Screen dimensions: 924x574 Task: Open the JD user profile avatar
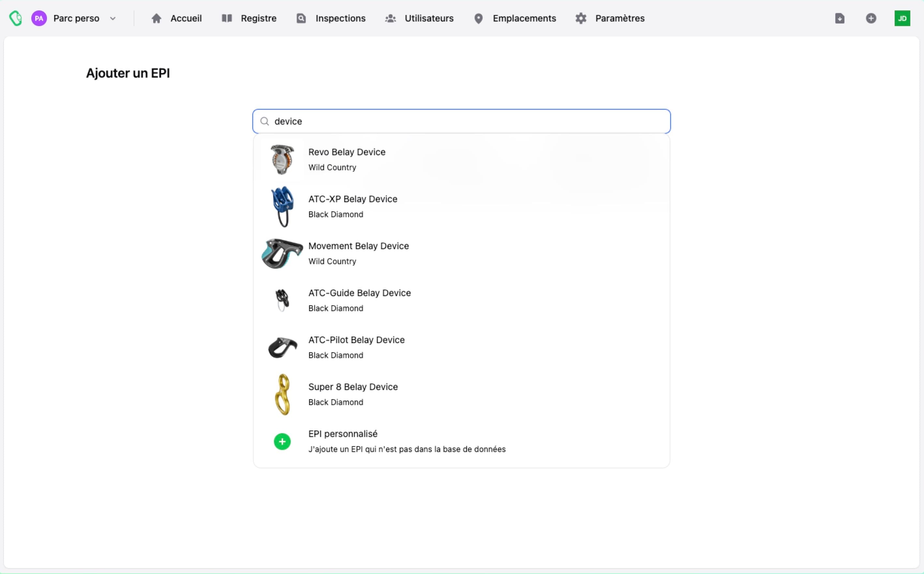(x=902, y=18)
